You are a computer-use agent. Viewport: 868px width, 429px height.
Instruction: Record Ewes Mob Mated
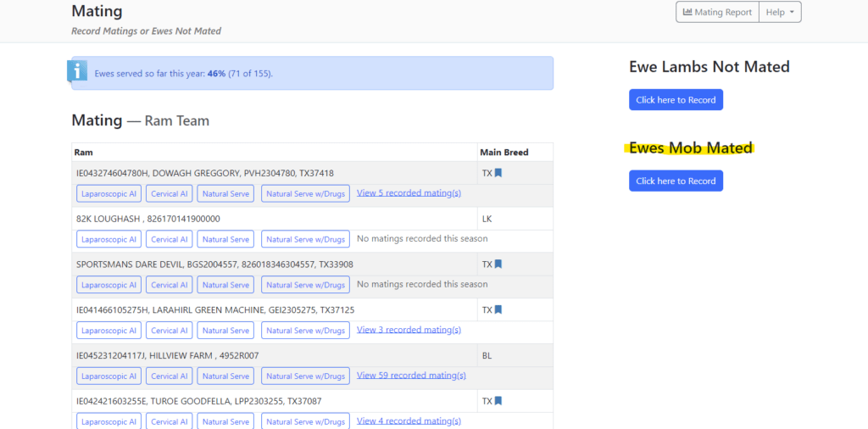pos(676,181)
